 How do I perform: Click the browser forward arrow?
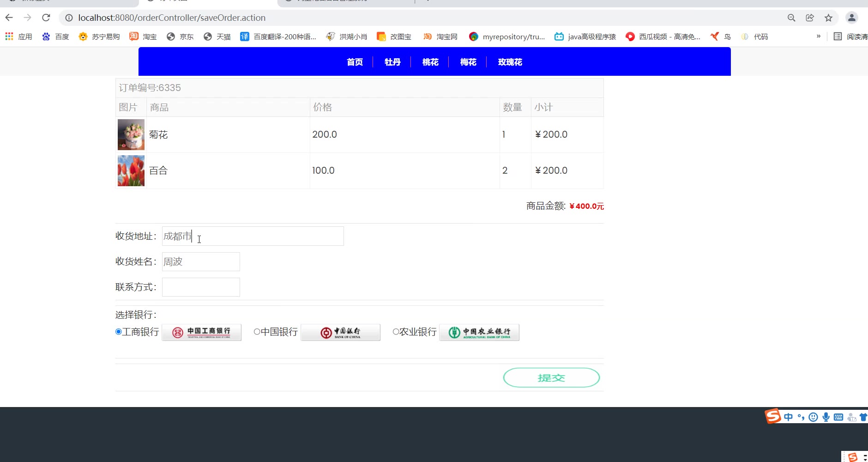coord(28,18)
